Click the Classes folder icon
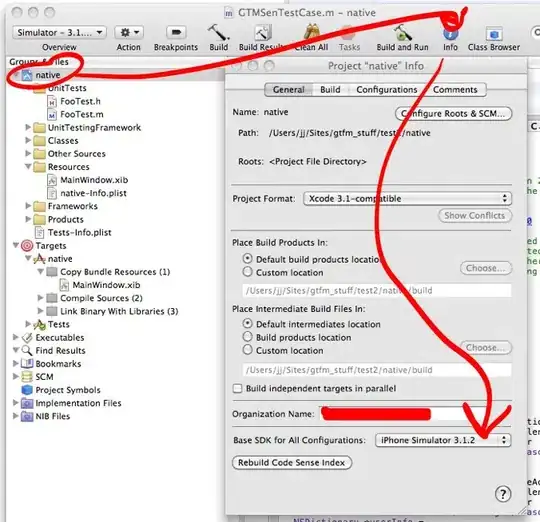Screen dimensions: 540x522 [x=39, y=141]
